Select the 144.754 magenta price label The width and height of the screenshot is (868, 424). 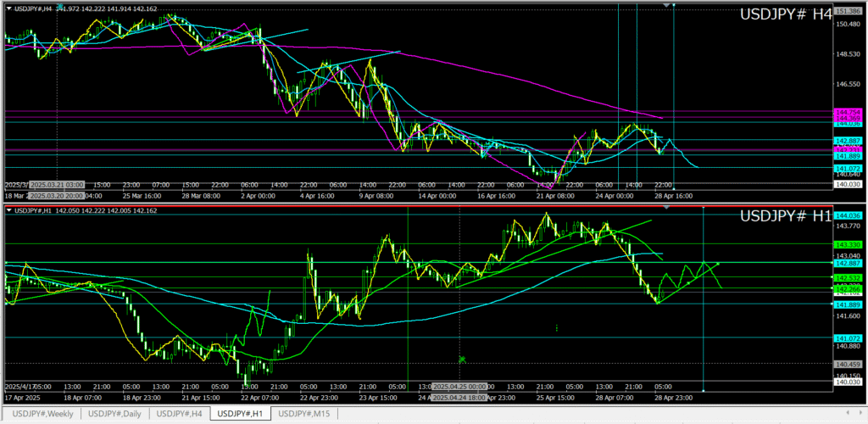click(848, 112)
